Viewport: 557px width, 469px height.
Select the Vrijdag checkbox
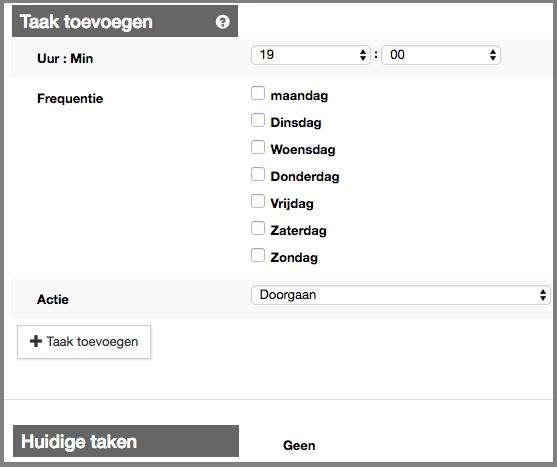coord(258,201)
